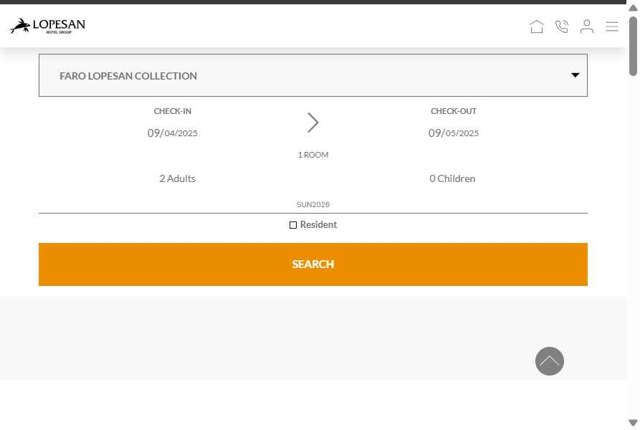Click the CHECK-IN label
The width and height of the screenshot is (640, 430).
pos(172,111)
